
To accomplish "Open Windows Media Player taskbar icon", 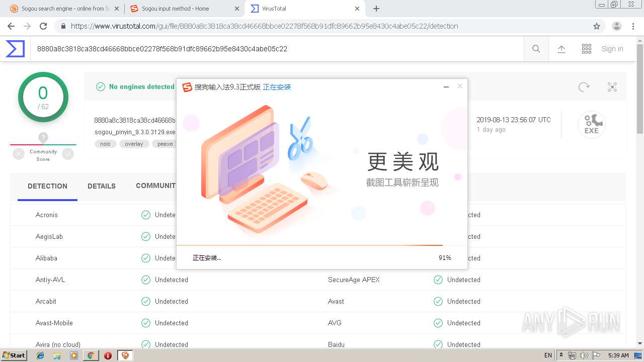I will [74, 355].
